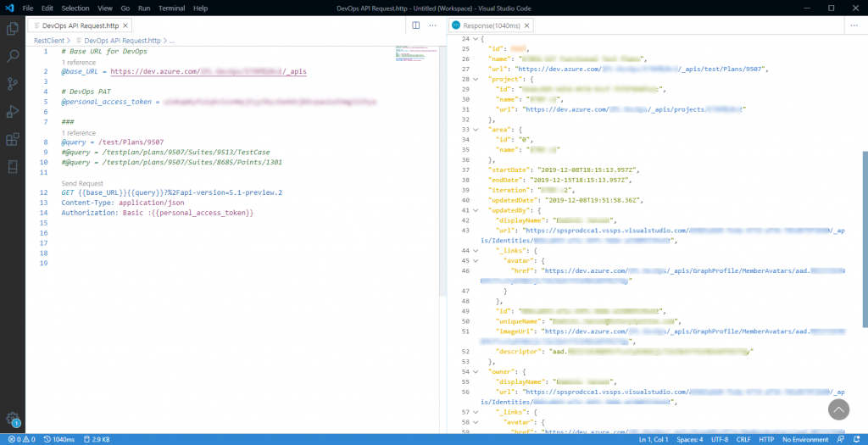The width and height of the screenshot is (868, 445).
Task: Open Source Control view in activity bar
Action: (12, 84)
